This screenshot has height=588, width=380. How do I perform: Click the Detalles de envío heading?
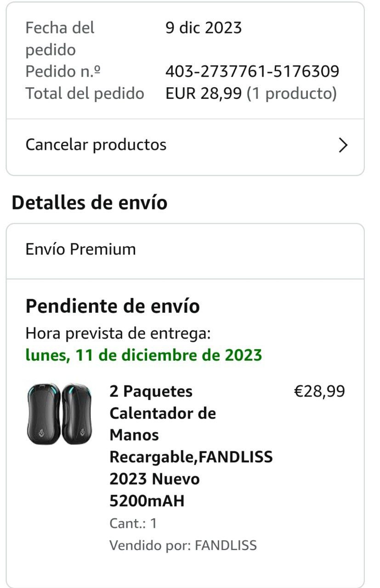click(90, 203)
